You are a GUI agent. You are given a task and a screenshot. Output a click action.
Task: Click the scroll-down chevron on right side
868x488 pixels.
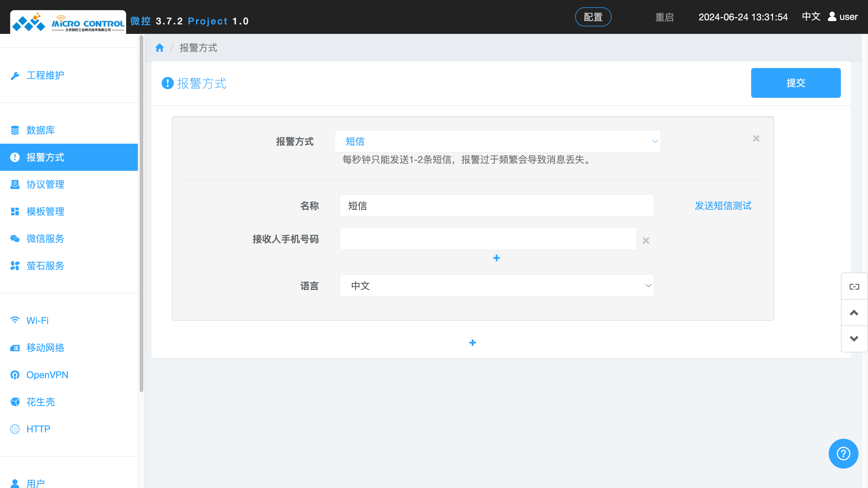click(x=854, y=338)
